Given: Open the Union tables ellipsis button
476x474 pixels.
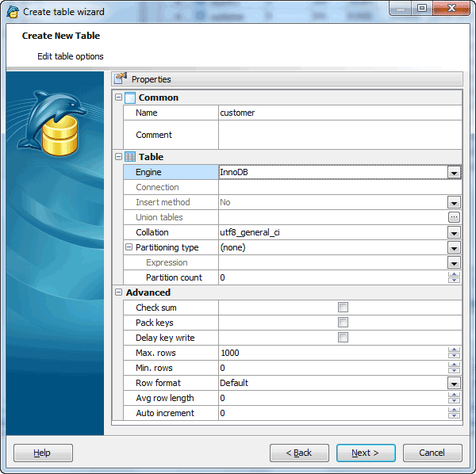Looking at the screenshot, I should (x=454, y=217).
